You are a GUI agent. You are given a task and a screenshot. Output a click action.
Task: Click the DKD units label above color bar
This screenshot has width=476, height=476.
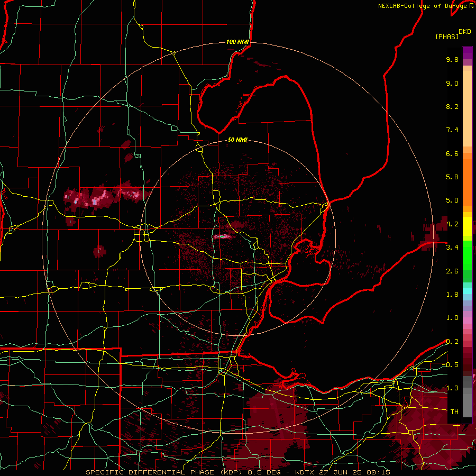[x=465, y=32]
